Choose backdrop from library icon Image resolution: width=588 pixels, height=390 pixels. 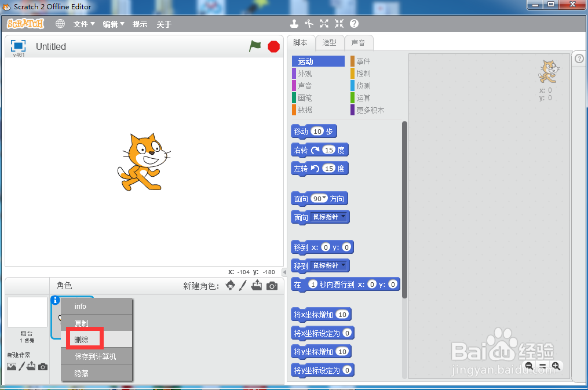tap(12, 366)
